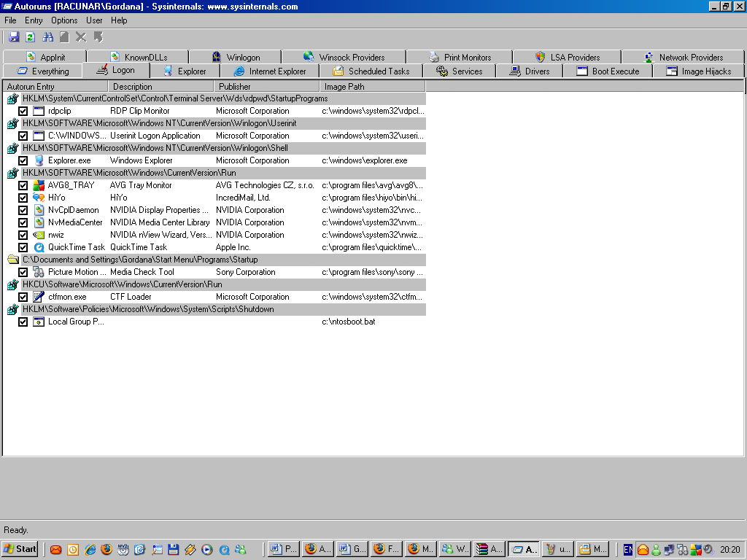This screenshot has height=560, width=747.
Task: Open Internet Explorer from quick launch
Action: coord(90,549)
